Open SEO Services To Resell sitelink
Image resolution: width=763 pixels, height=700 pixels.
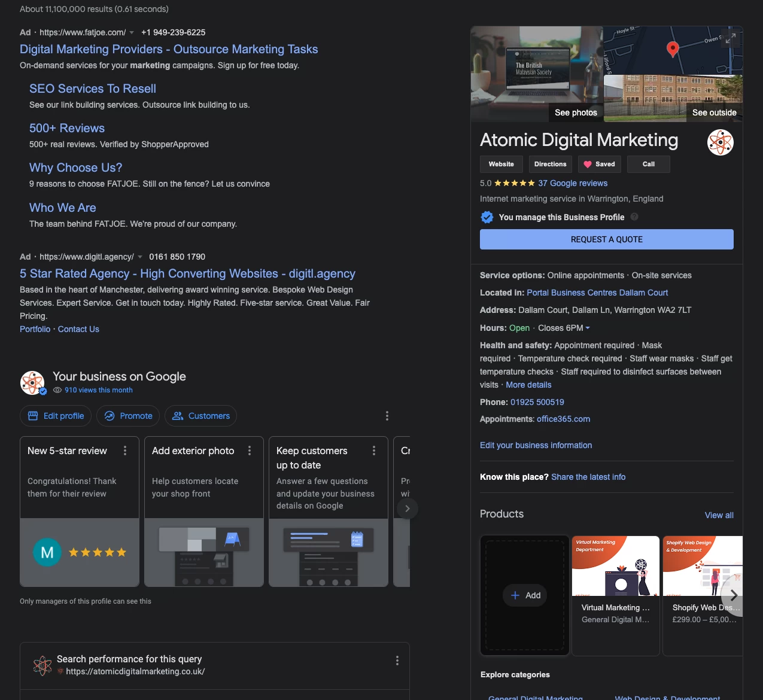point(93,89)
